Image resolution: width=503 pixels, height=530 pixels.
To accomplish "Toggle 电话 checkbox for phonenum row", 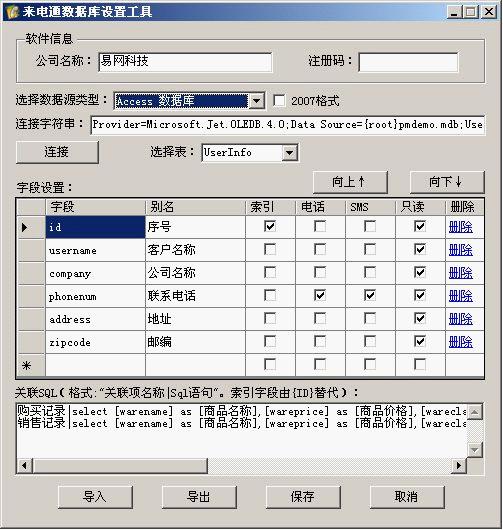I will 320,295.
